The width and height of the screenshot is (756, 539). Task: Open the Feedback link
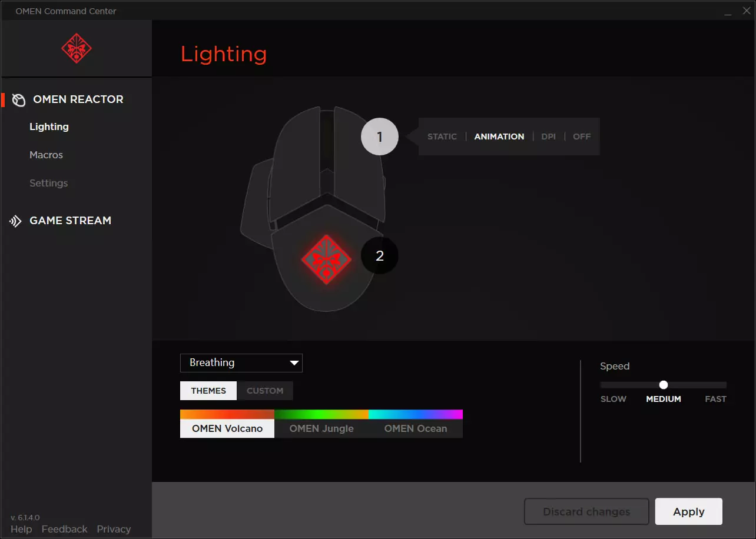pos(65,529)
